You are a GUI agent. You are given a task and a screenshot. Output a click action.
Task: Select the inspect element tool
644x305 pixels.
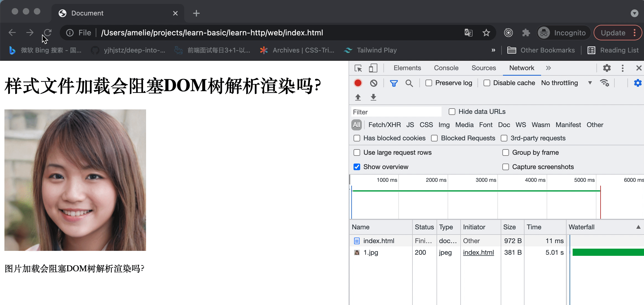(x=359, y=68)
